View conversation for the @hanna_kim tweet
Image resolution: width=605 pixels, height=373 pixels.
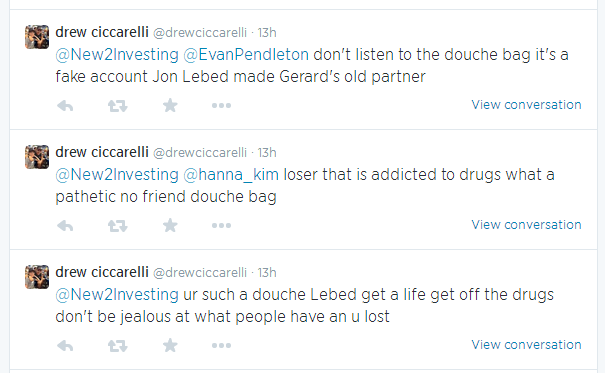pos(526,224)
